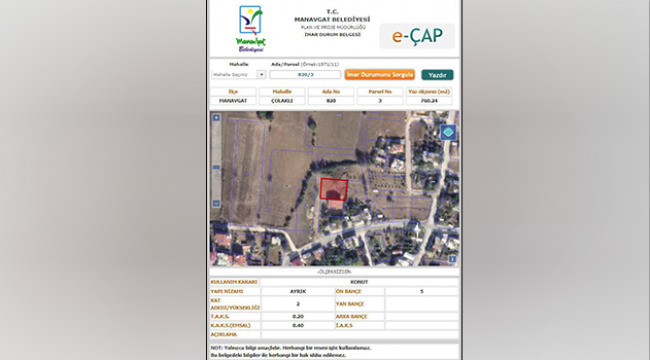Adjust the map zoom slider handle
The width and height of the screenshot is (650, 360).
tap(216, 167)
